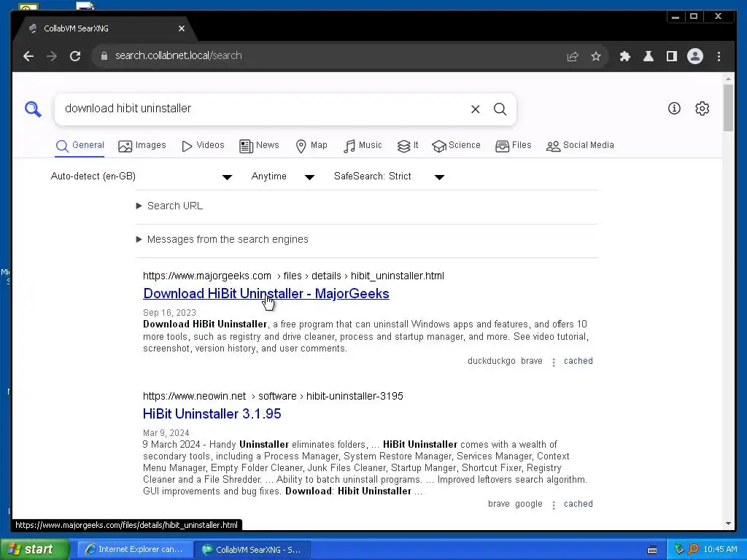The height and width of the screenshot is (560, 747).
Task: Submit search with the magnifier button
Action: point(500,109)
